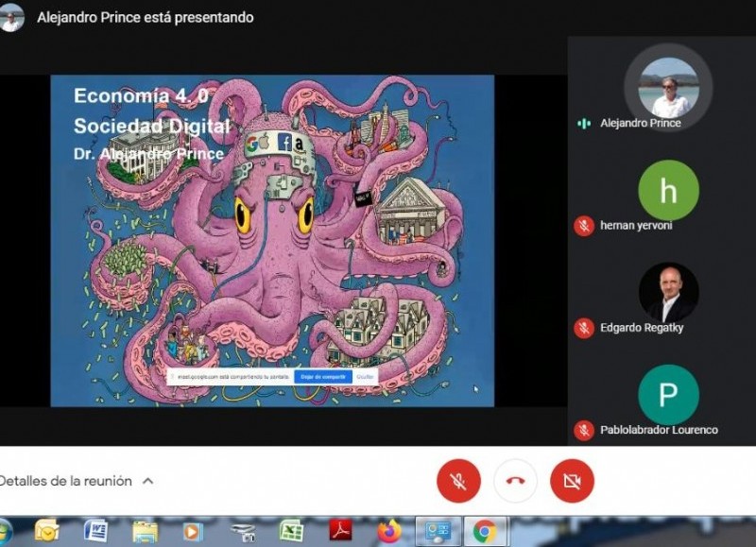Click the name label 'Alejandro Prince' in participants
This screenshot has width=756, height=547.
click(x=641, y=124)
